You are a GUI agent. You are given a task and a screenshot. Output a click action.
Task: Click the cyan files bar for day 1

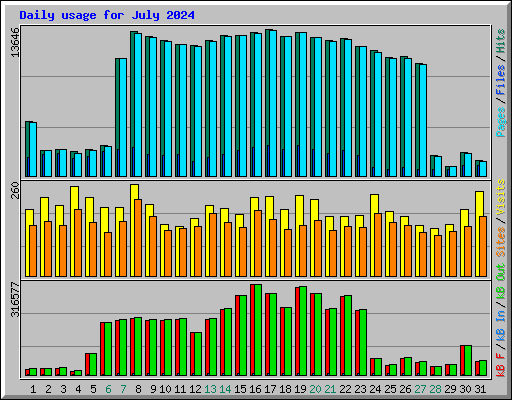[x=33, y=150]
